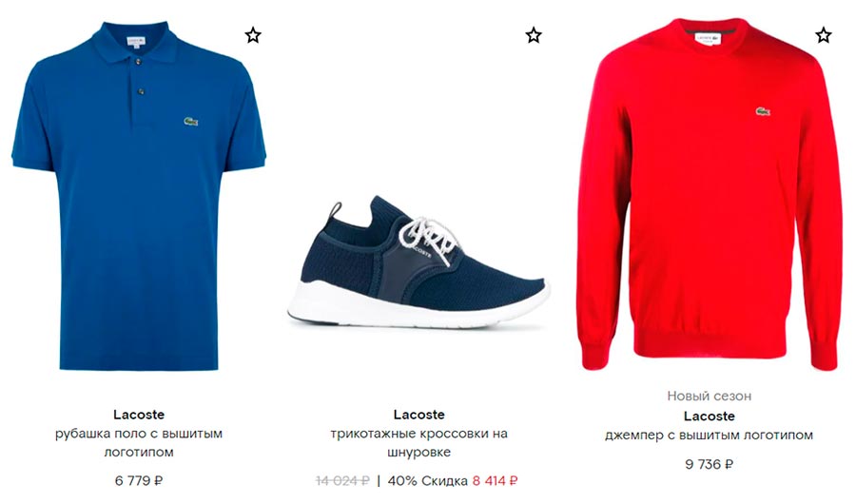Add blue polo shirt to wishlist star
The width and height of the screenshot is (856, 504).
point(253,35)
